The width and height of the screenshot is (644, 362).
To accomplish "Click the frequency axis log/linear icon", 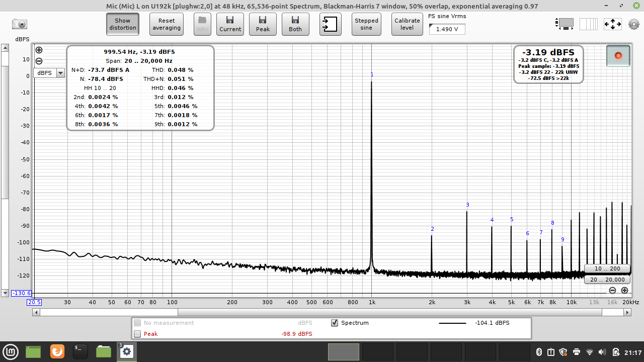I will point(588,24).
